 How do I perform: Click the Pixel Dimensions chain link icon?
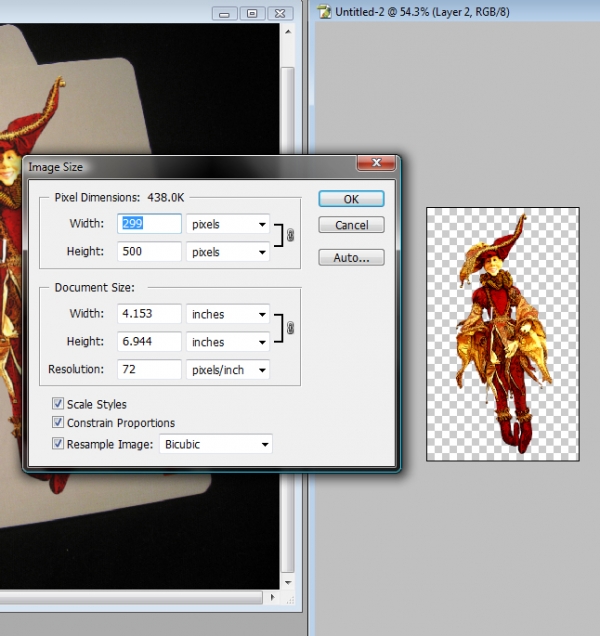coord(290,235)
